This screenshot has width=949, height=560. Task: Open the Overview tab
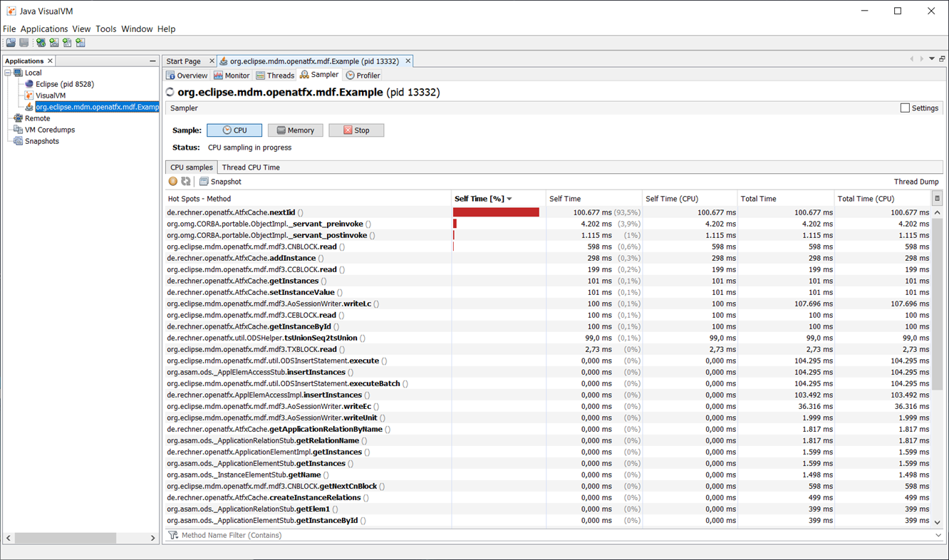click(x=187, y=76)
